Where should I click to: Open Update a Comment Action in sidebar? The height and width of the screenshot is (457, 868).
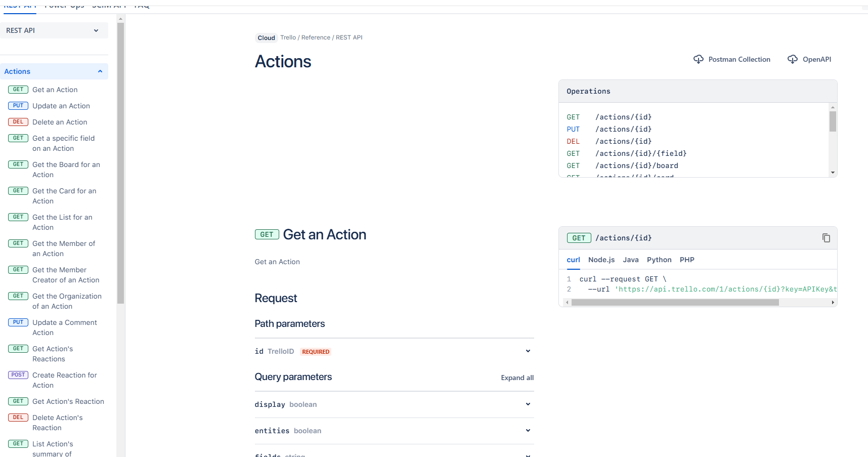[x=65, y=327]
